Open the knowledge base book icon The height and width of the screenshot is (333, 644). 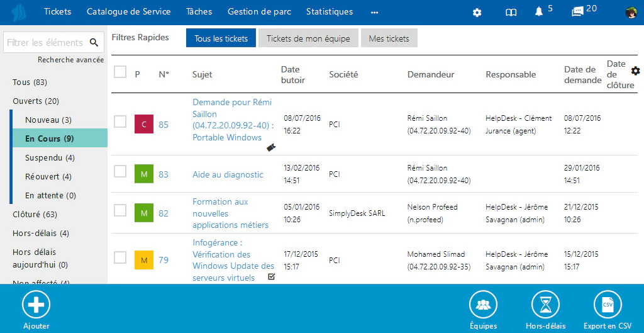511,13
